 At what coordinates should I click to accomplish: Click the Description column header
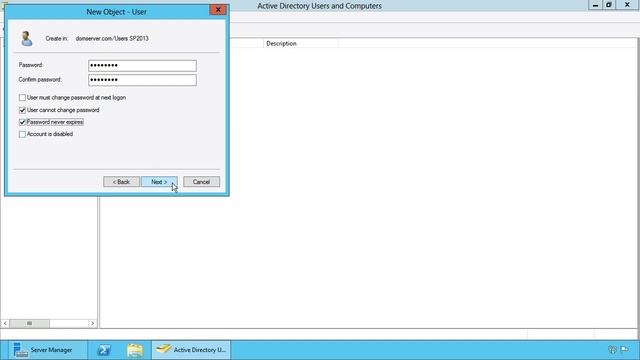[x=300, y=43]
